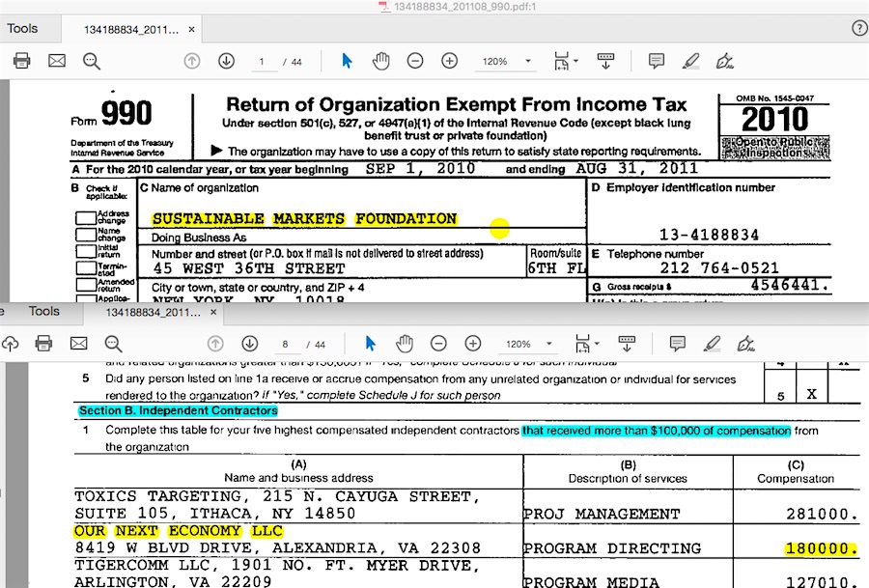Open the search magnifier in the upper toolbar

point(92,61)
